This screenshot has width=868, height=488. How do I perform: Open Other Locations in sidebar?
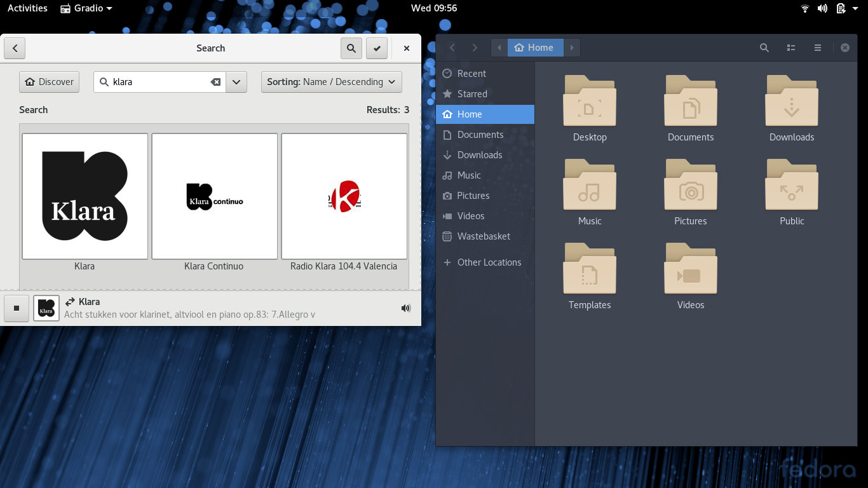click(x=485, y=262)
